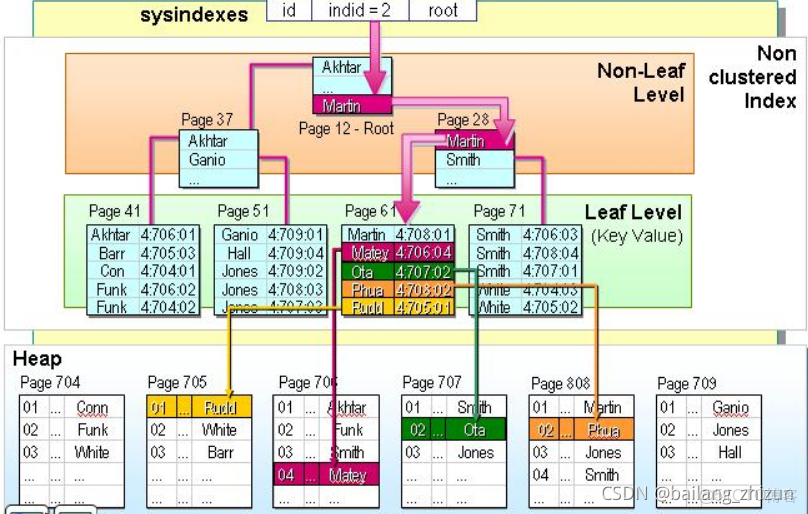
Task: Click the yellow Rudd row in Page 61
Action: [398, 307]
